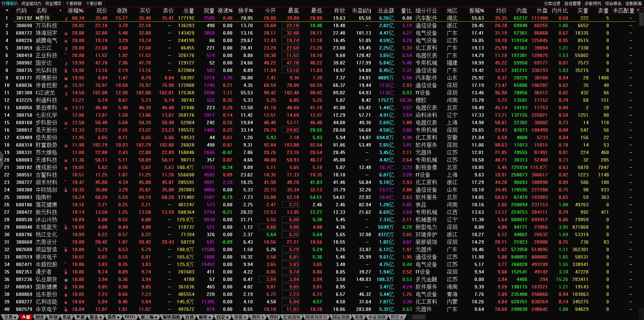The height and width of the screenshot is (320, 644).
Task: Click the K marker beside 珠海冠宇
Action: coord(66,34)
